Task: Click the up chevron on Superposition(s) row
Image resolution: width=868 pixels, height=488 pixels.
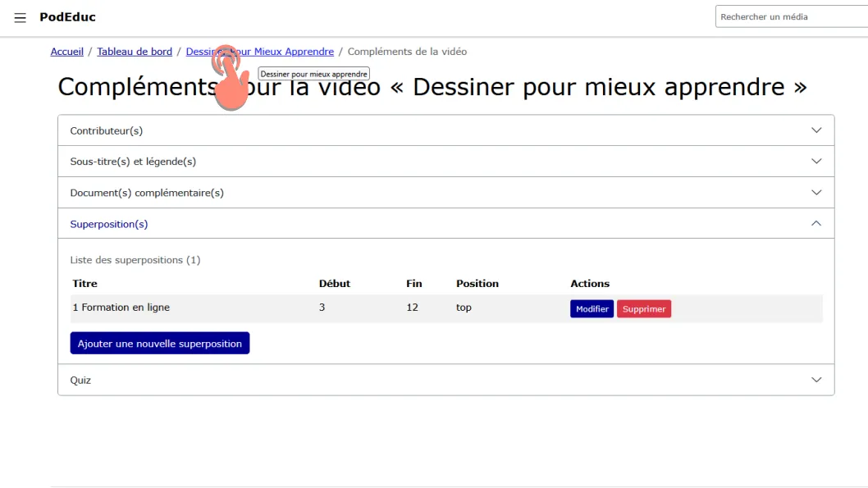Action: coord(816,224)
